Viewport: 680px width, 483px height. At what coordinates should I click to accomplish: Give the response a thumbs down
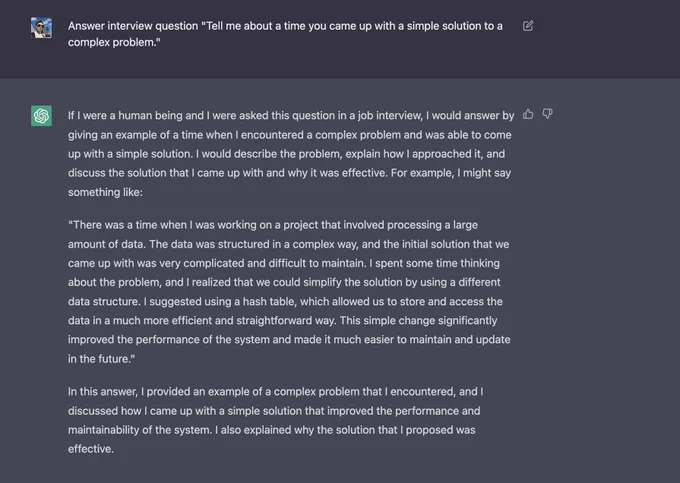[547, 114]
